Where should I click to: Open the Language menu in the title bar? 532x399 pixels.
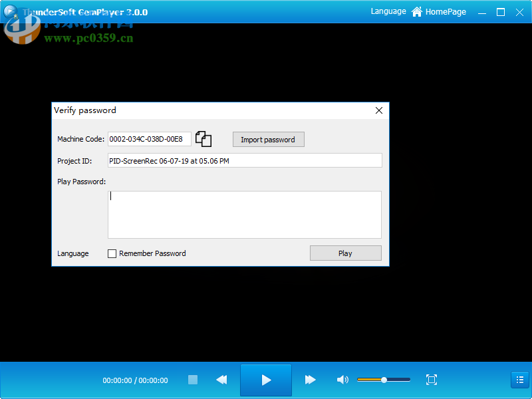tap(388, 11)
